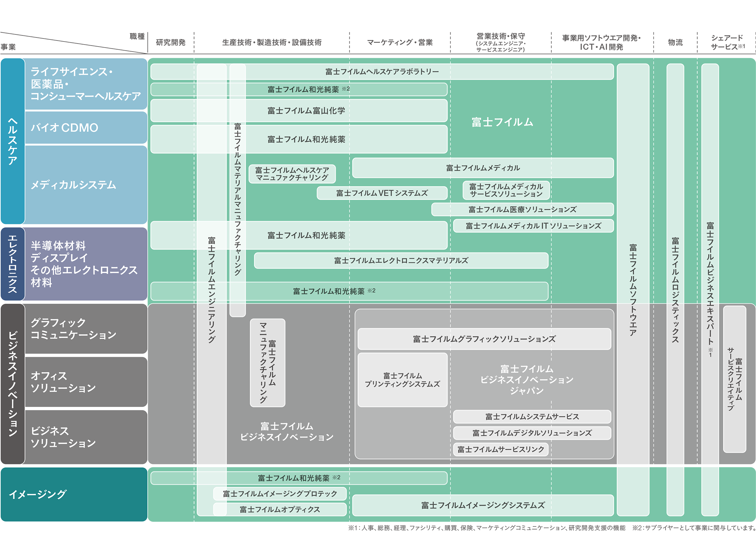Select the vertical ヘルスケア category label
Screen dimensions: 756x544
point(13,141)
